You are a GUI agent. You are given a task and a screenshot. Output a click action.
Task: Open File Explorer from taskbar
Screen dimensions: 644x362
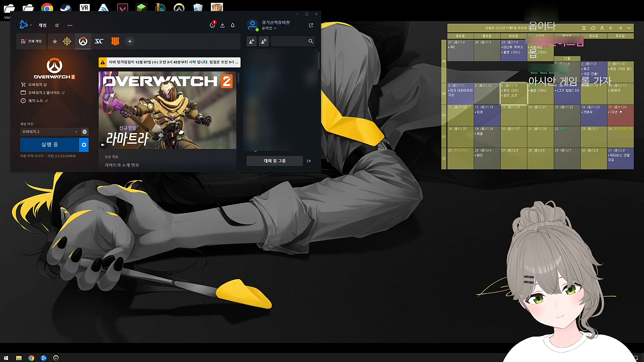pyautogui.click(x=19, y=358)
